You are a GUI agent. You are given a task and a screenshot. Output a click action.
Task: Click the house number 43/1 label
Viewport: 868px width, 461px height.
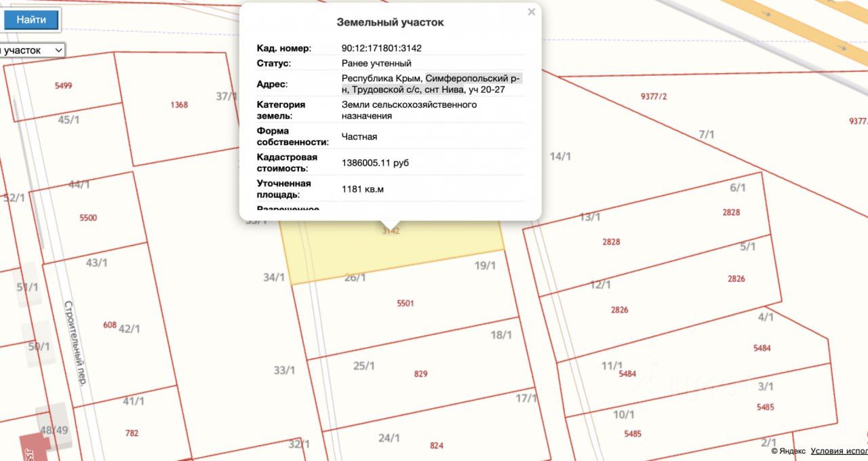click(x=97, y=262)
